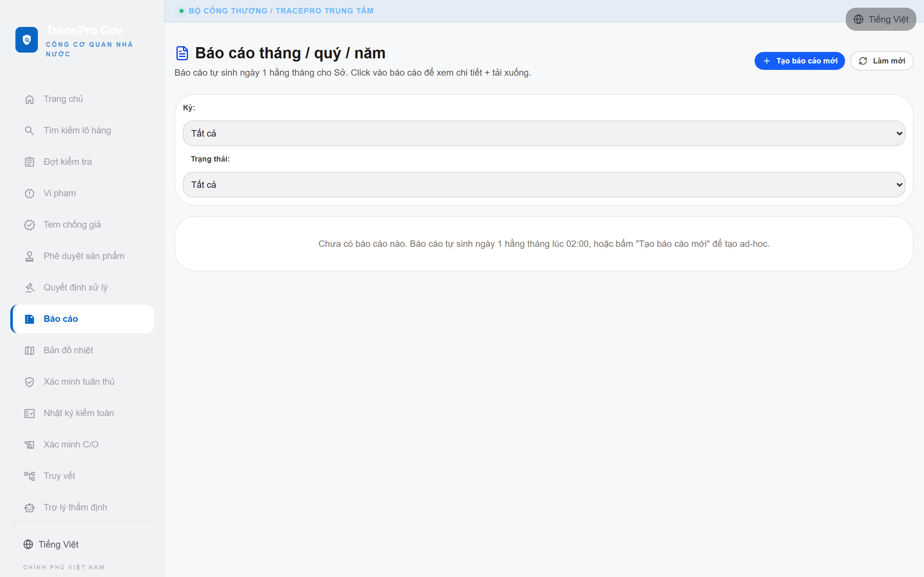The width and height of the screenshot is (924, 577).
Task: Click the Trợ lý thẩm định robot icon
Action: point(30,507)
